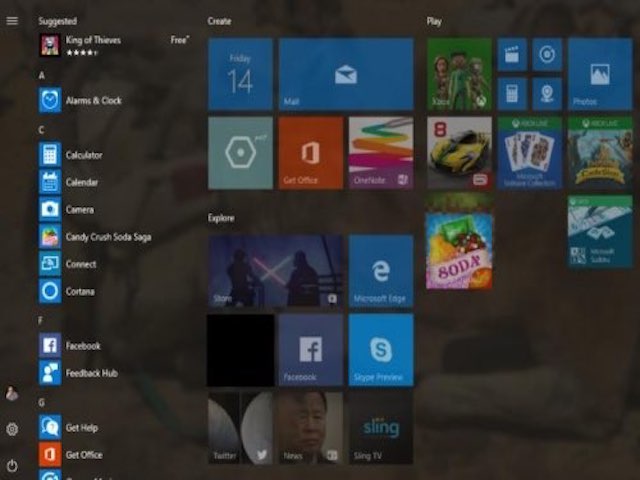Open the Microsoft Edge tile
Screen dimensions: 640x480
381,271
